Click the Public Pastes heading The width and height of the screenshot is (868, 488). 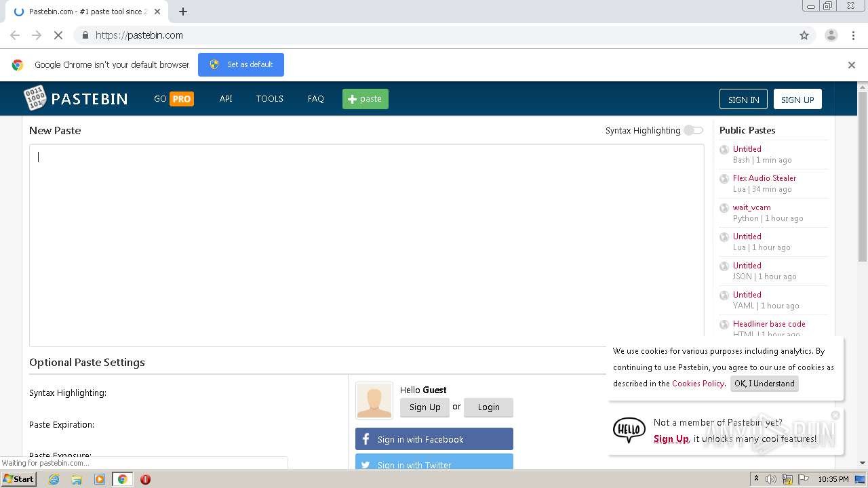tap(747, 130)
